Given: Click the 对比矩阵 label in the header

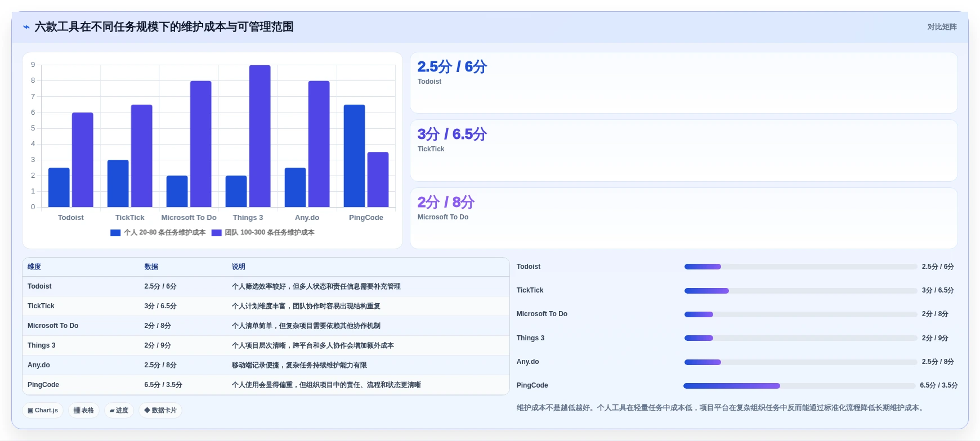Looking at the screenshot, I should tap(942, 27).
